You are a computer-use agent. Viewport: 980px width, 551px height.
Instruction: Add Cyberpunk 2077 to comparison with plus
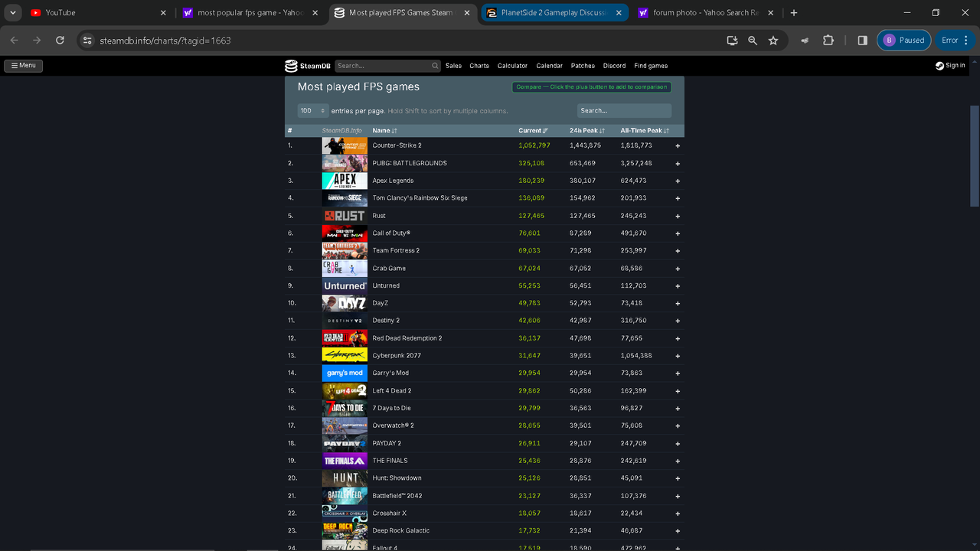pos(678,356)
